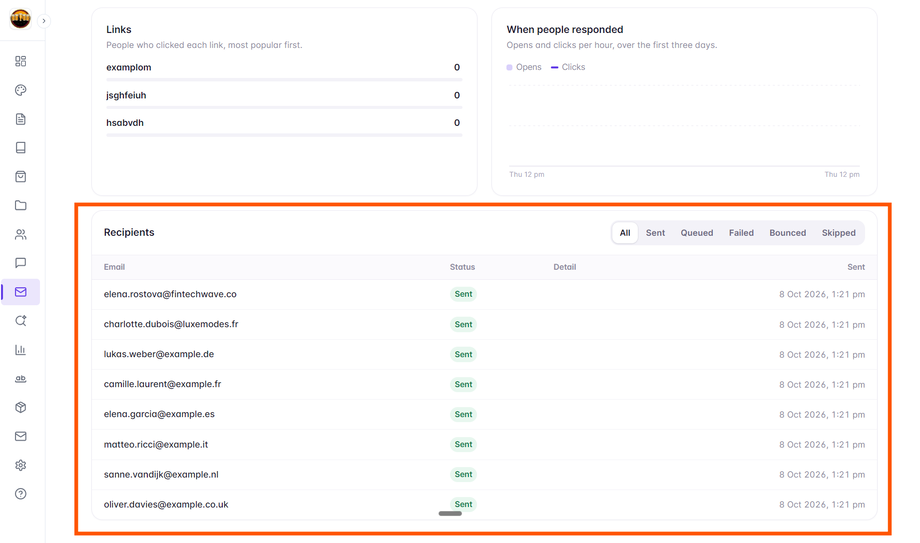The image size is (920, 543).
Task: Click Sent badge for charlotte.dubois row
Action: click(463, 324)
